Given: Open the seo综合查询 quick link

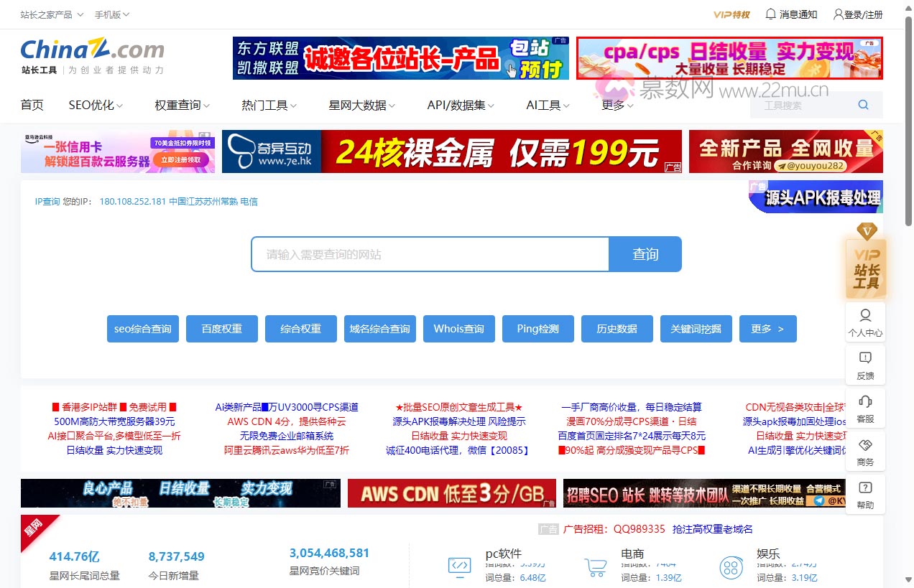Looking at the screenshot, I should coord(142,329).
